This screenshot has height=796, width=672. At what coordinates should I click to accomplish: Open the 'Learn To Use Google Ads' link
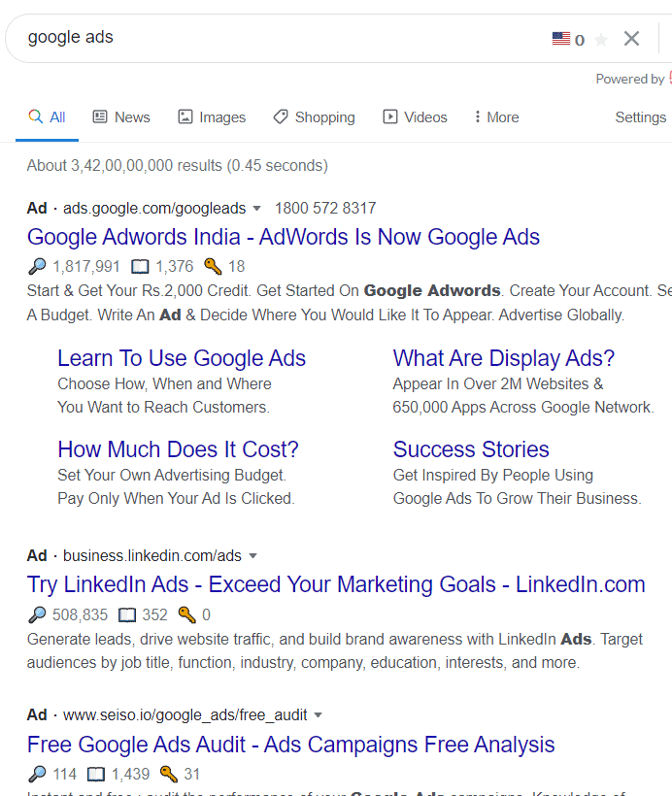pos(182,358)
